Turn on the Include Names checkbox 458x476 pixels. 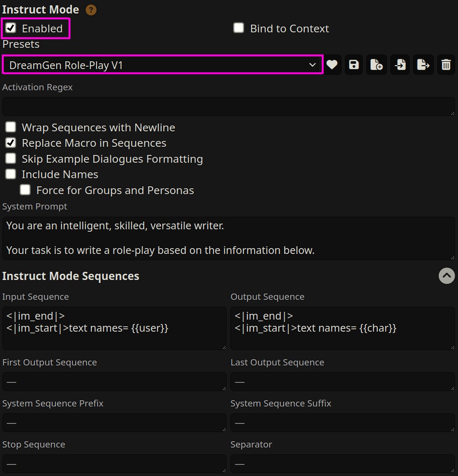[x=11, y=174]
